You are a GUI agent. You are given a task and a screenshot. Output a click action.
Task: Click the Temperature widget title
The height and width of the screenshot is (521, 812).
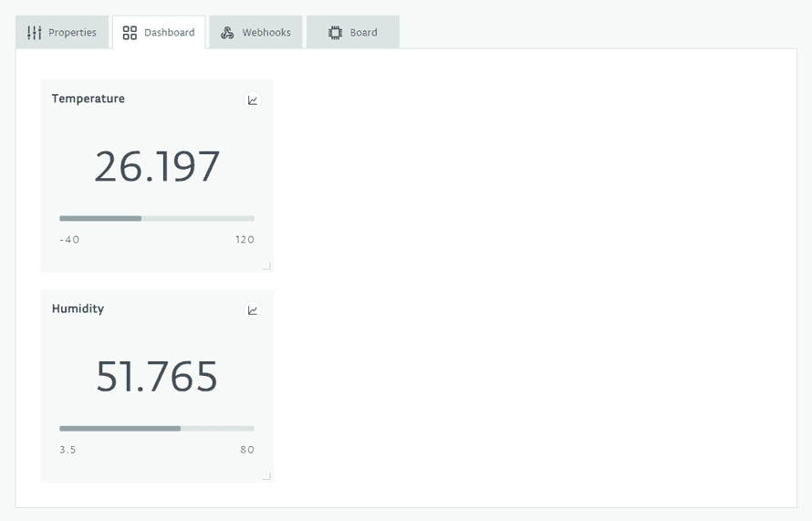(88, 99)
